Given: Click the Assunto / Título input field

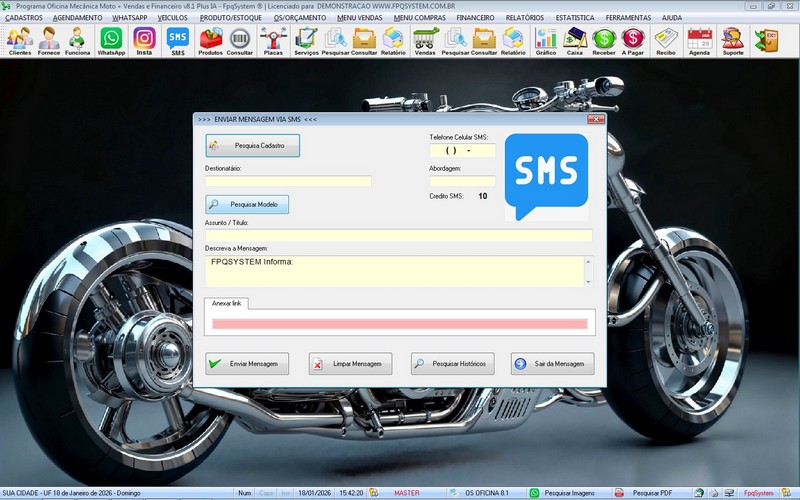Looking at the screenshot, I should coord(398,235).
